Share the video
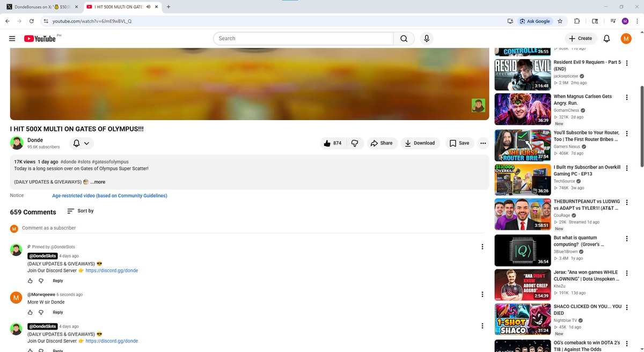Screen dimensions: 644x352 click(x=382, y=143)
